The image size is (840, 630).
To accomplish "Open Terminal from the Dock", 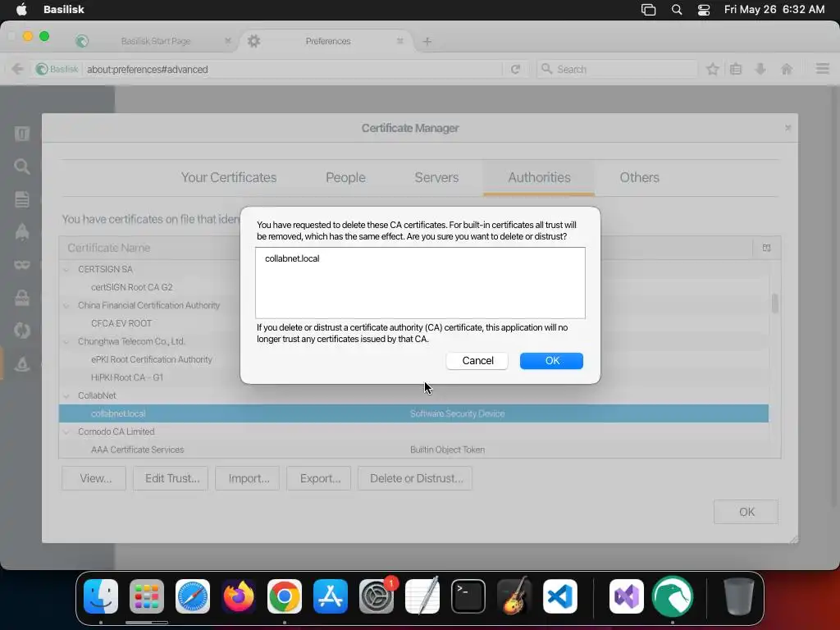I will [468, 596].
